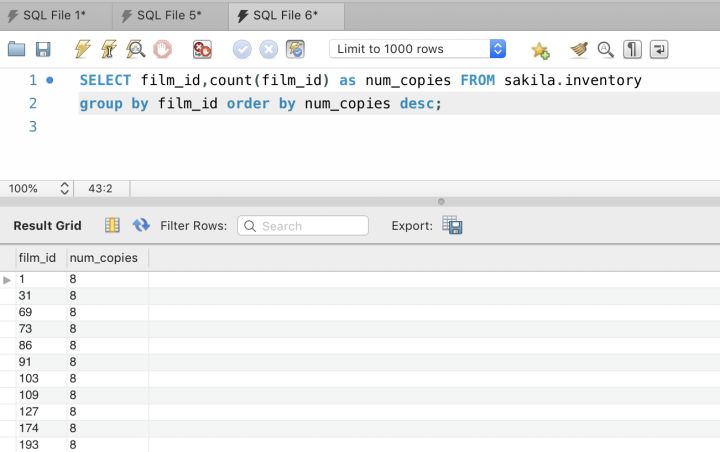Focus the Filter Rows search field

(x=303, y=226)
